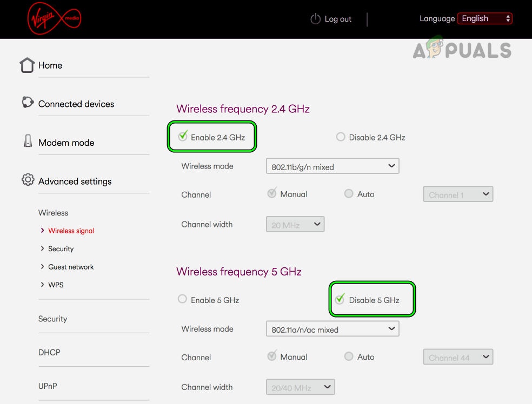
Task: Select Wireless signal in the sidebar
Action: [71, 231]
